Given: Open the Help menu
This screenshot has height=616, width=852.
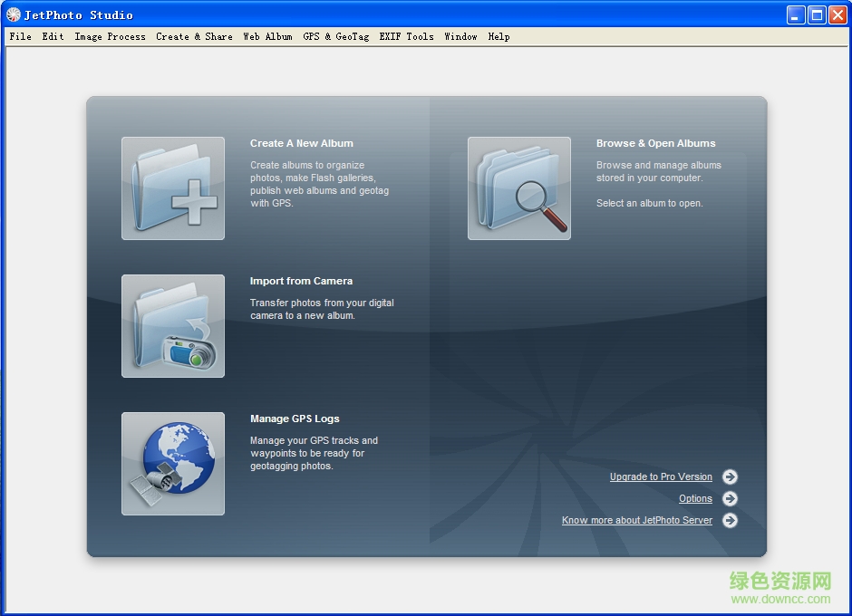Looking at the screenshot, I should (499, 37).
